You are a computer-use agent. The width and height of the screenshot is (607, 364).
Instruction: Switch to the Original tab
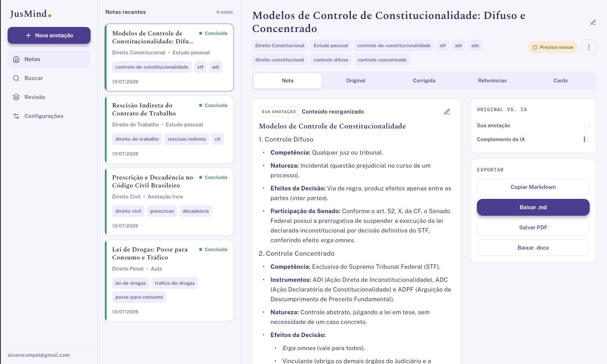(356, 81)
